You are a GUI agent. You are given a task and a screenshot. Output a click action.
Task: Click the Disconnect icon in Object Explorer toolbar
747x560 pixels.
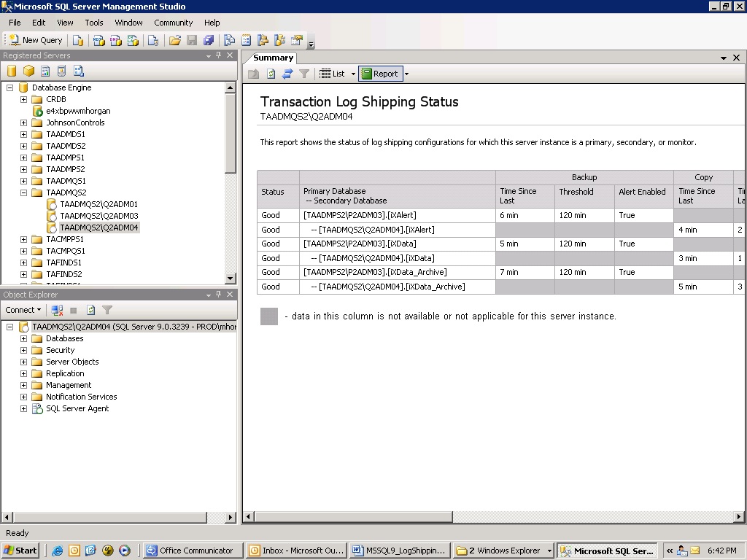coord(57,310)
